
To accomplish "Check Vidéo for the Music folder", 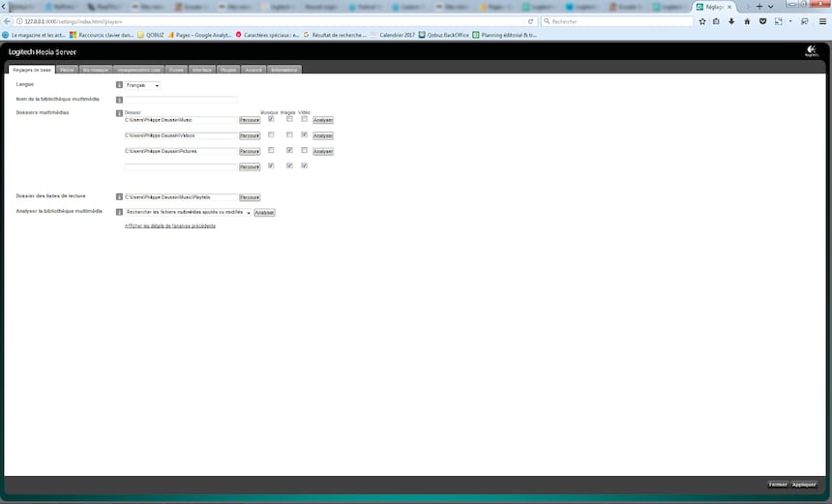I will coord(304,119).
